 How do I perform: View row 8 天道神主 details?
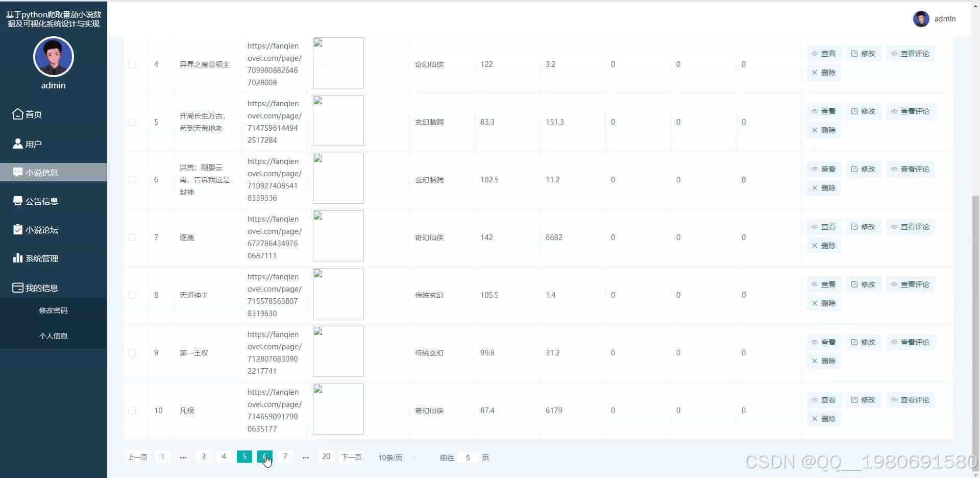[x=824, y=284]
